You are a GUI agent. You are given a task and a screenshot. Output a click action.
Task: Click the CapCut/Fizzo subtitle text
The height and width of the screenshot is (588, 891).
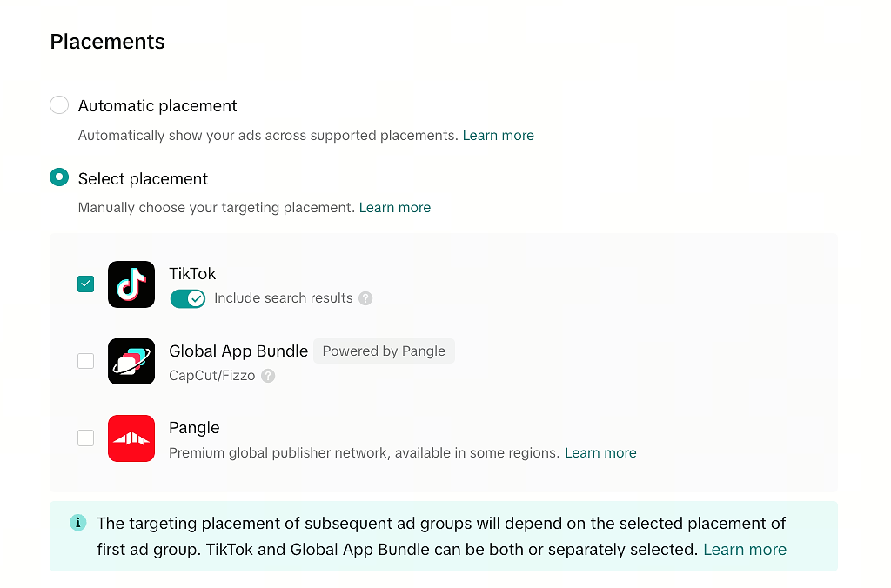click(212, 376)
